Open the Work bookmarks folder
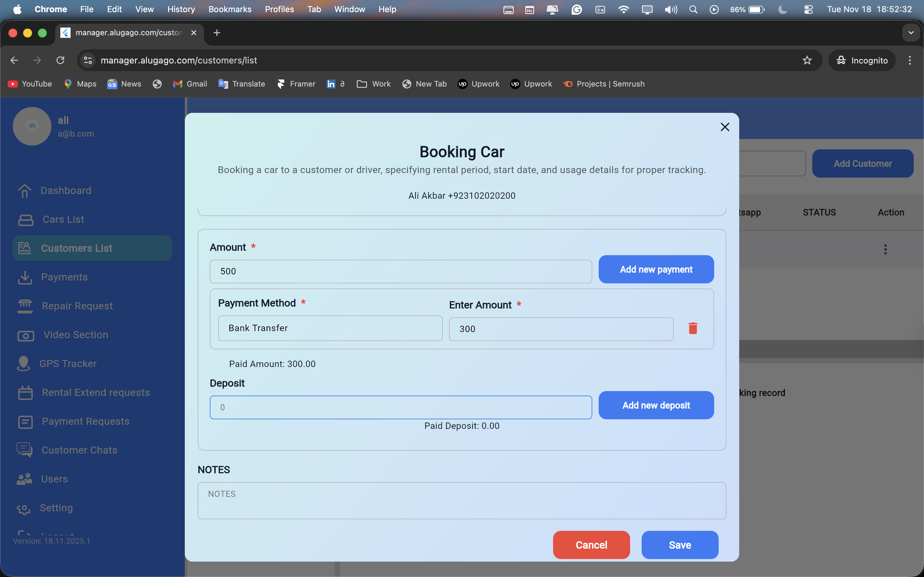The width and height of the screenshot is (924, 577). (x=373, y=84)
